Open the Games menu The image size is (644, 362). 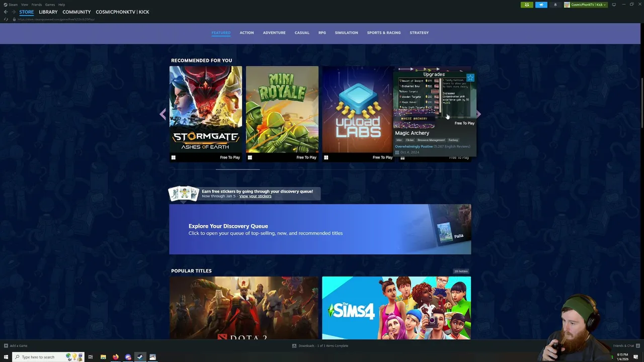[50, 5]
